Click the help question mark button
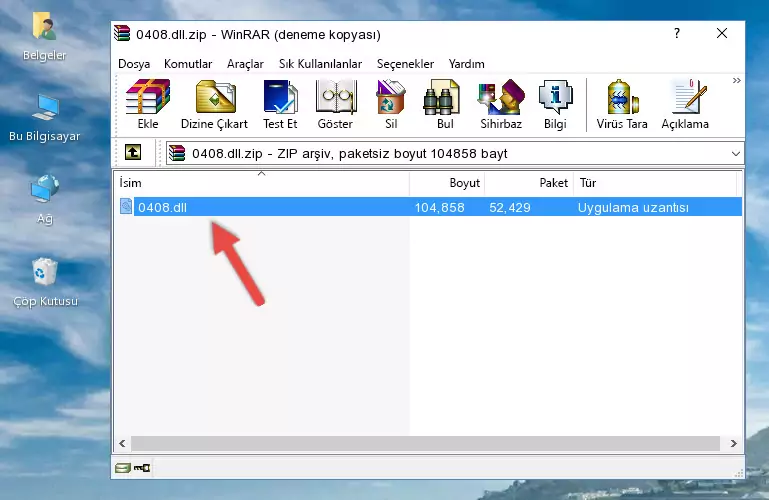 pos(677,34)
